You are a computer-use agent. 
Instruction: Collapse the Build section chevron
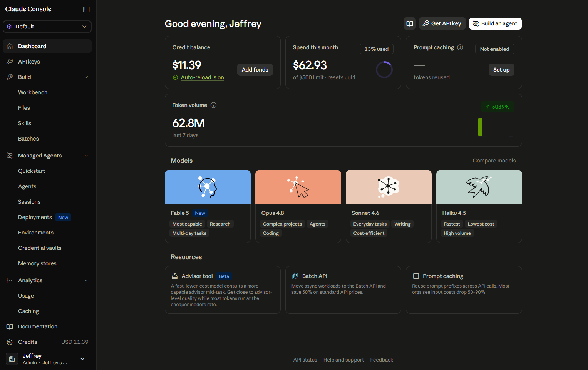click(x=86, y=77)
